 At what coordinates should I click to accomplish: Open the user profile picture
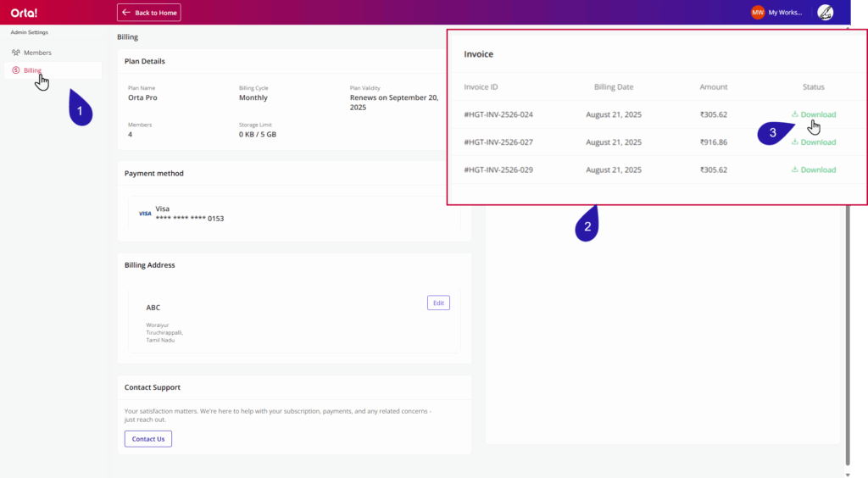click(825, 13)
